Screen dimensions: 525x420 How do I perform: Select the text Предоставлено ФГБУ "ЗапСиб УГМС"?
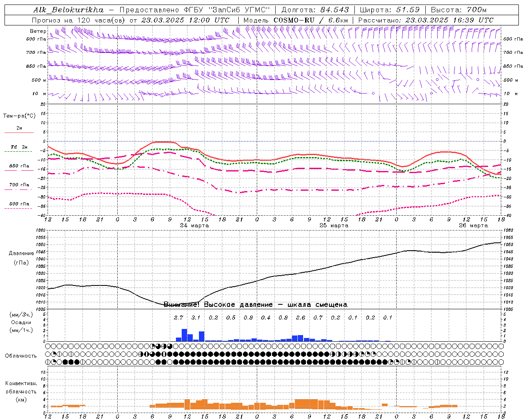click(x=195, y=10)
